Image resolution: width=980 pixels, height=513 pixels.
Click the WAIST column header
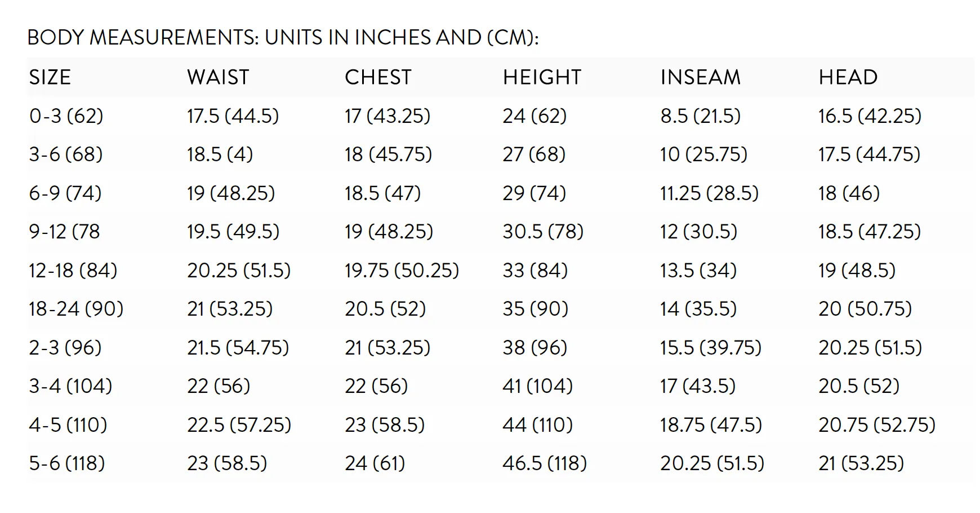point(218,77)
